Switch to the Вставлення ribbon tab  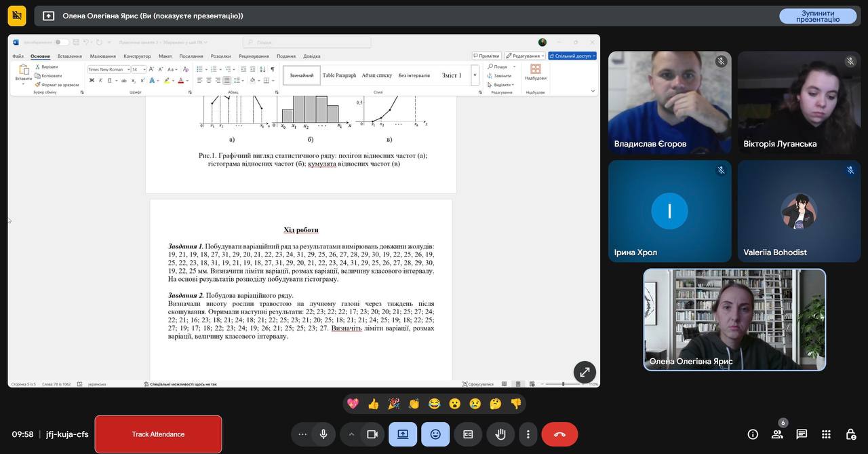coord(70,56)
